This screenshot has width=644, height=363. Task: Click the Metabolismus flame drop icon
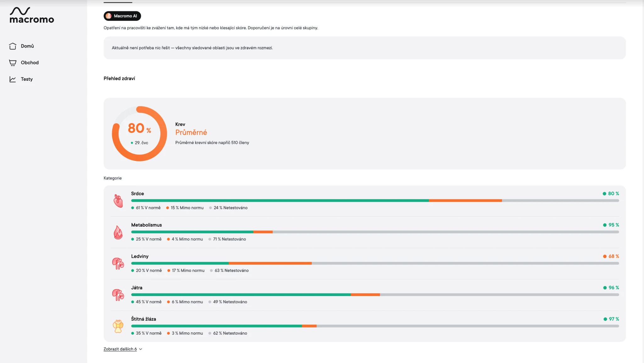click(118, 232)
